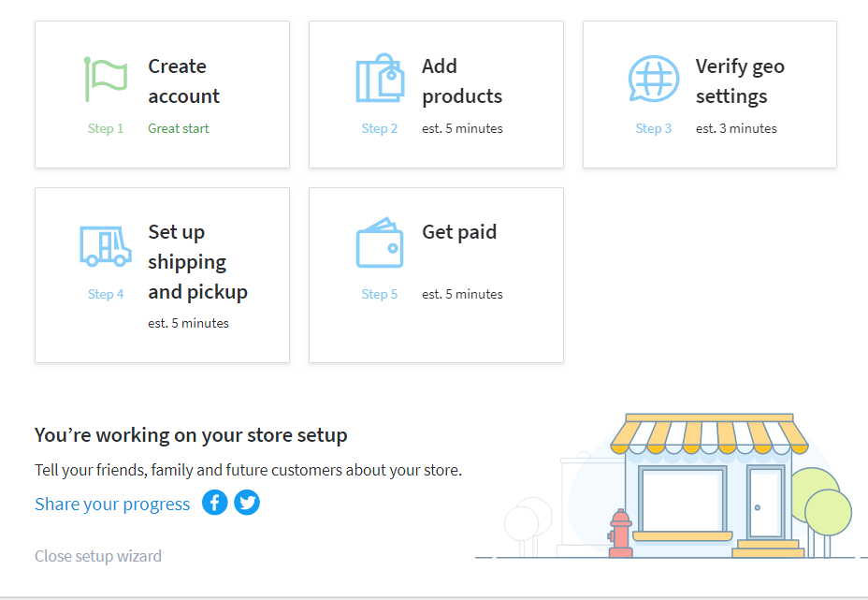Image resolution: width=868 pixels, height=600 pixels.
Task: Click the Step 3 label
Action: point(653,128)
